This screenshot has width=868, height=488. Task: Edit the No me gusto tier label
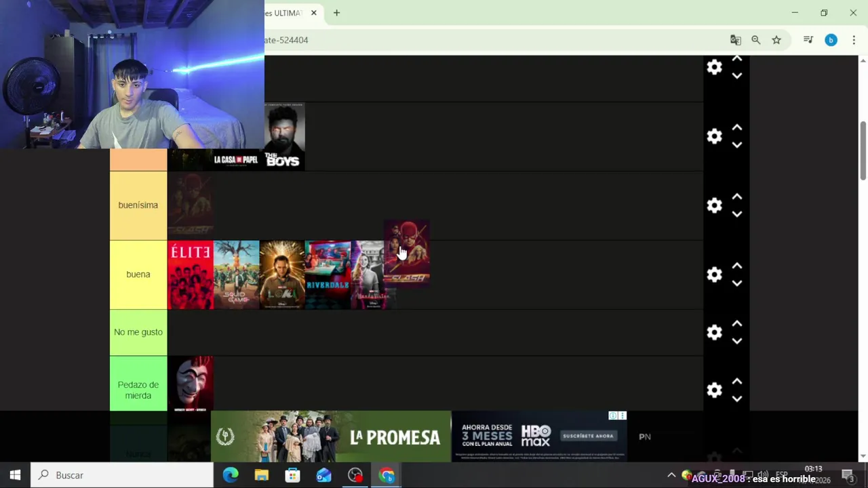coord(138,332)
